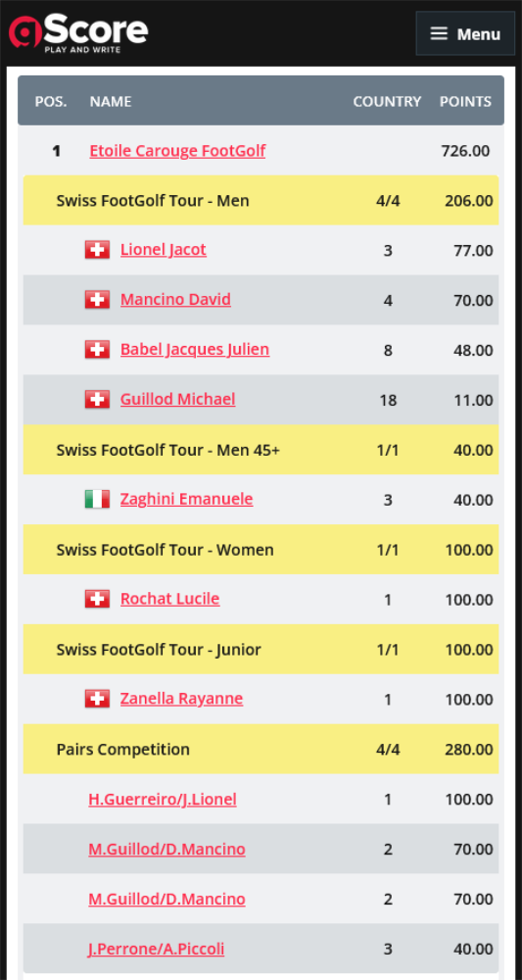522x980 pixels.
Task: Click Italian flag beside Zaghini Emanuele
Action: point(97,499)
